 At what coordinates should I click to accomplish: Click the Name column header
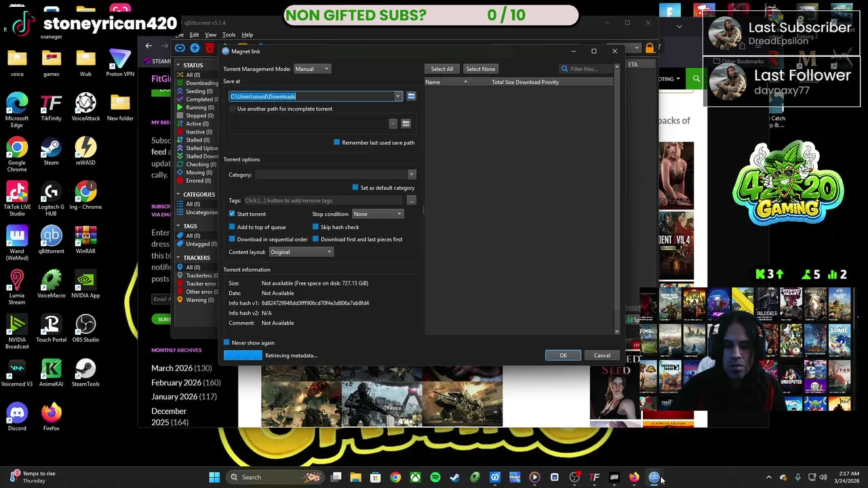pyautogui.click(x=446, y=82)
